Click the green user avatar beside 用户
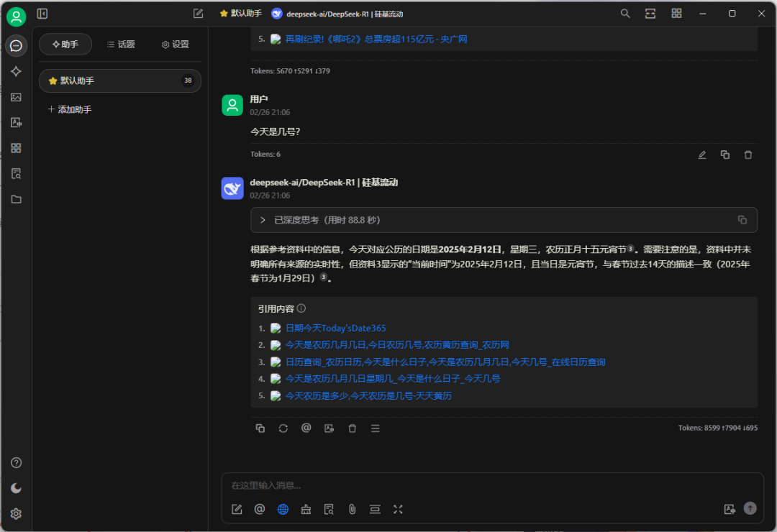The width and height of the screenshot is (777, 532). point(232,105)
